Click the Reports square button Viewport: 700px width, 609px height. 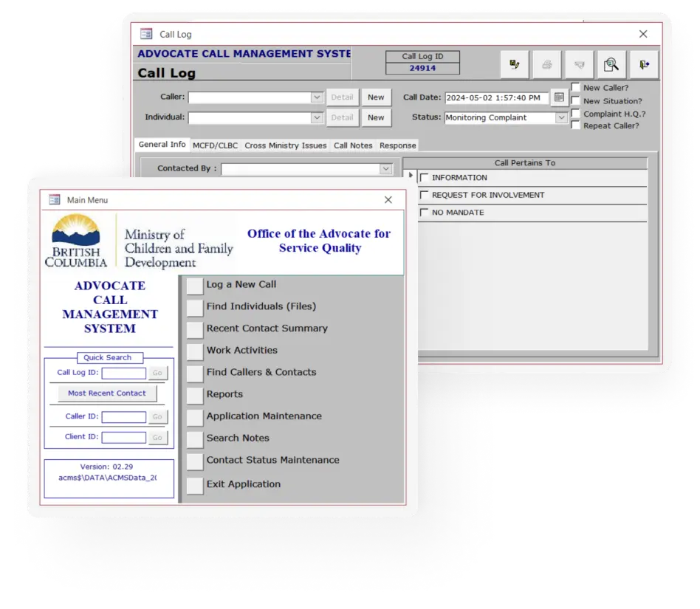(194, 396)
